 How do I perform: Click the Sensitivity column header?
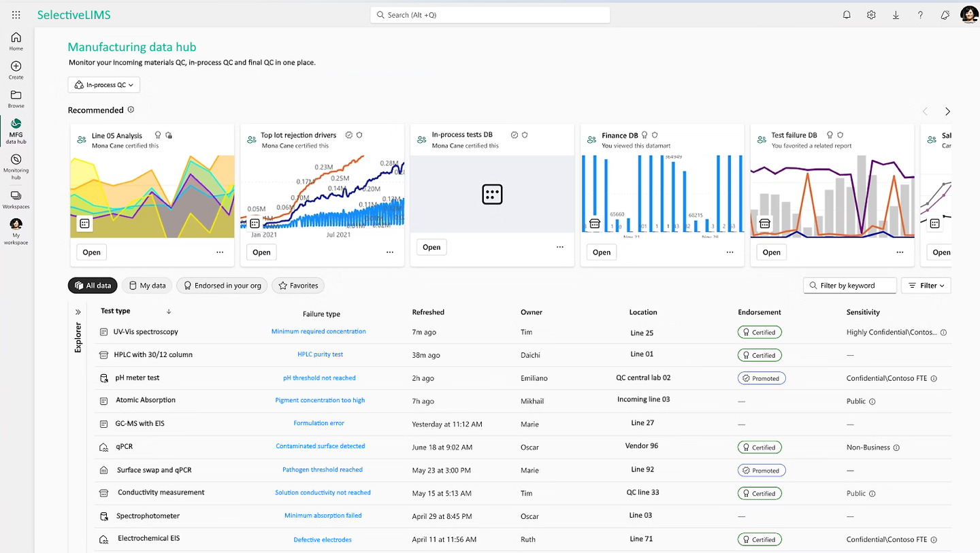point(863,312)
